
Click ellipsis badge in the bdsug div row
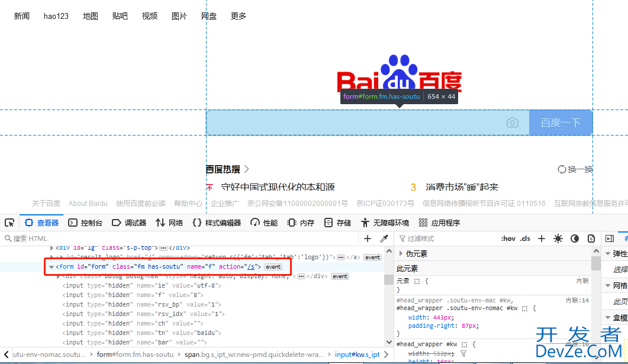tap(301, 276)
